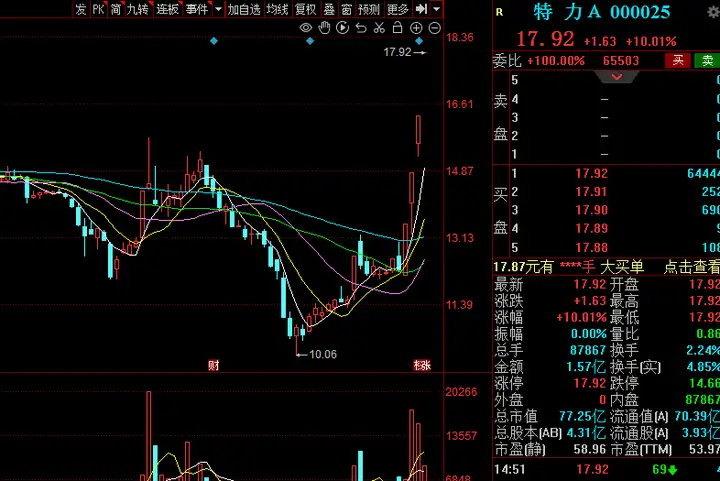Zoom in with the plus circle icon

416,28
